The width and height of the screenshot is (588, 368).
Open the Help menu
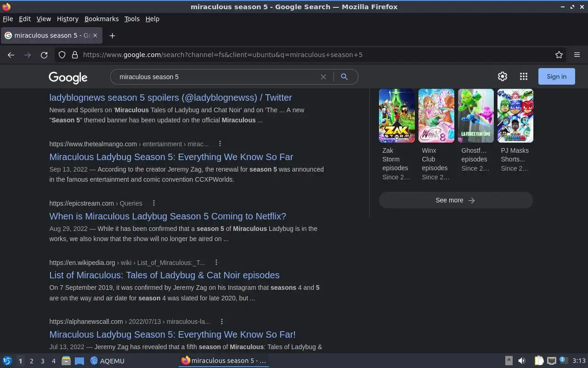click(x=153, y=19)
